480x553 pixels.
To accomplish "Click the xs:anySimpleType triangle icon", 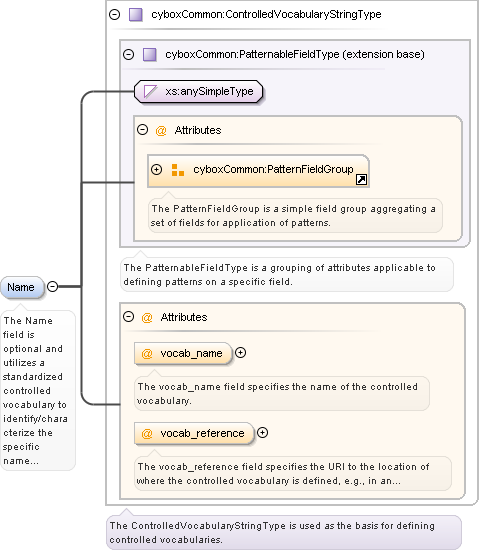I will pyautogui.click(x=151, y=91).
